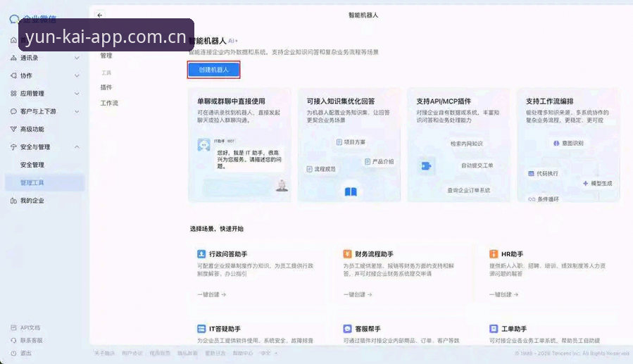Click 产品介绍 tag in knowledge card
The width and height of the screenshot is (633, 364).
[379, 161]
